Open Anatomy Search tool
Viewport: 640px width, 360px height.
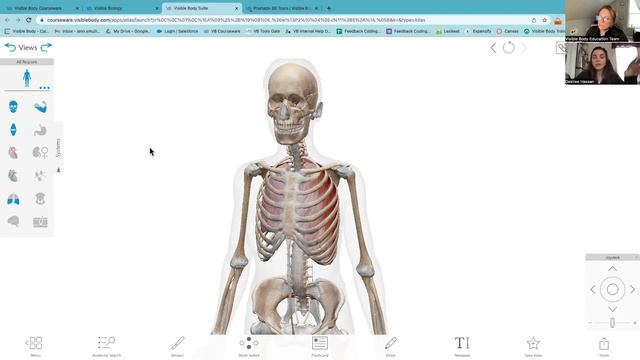106,347
